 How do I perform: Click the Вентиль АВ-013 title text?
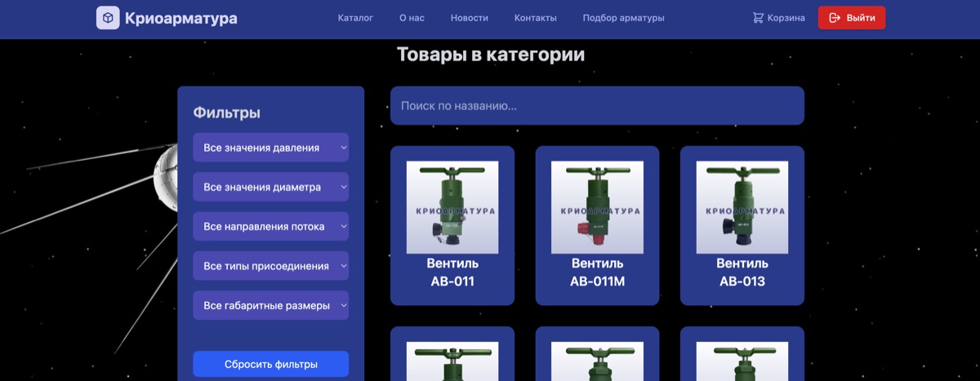742,272
